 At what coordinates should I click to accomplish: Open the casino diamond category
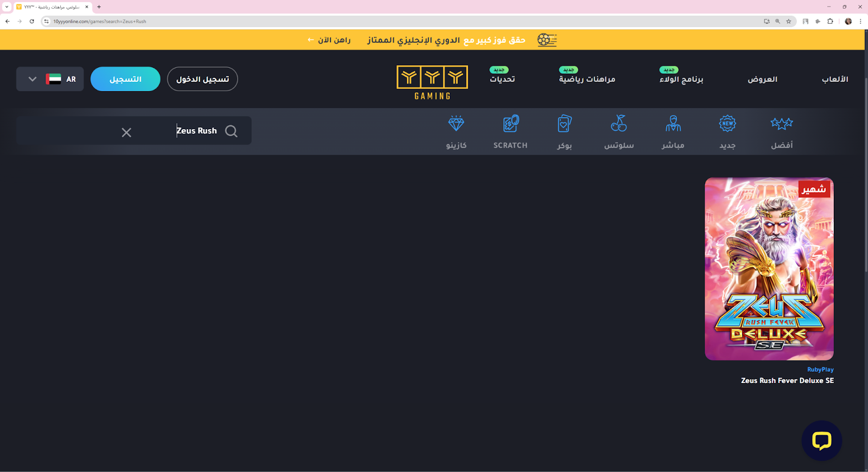tap(456, 132)
